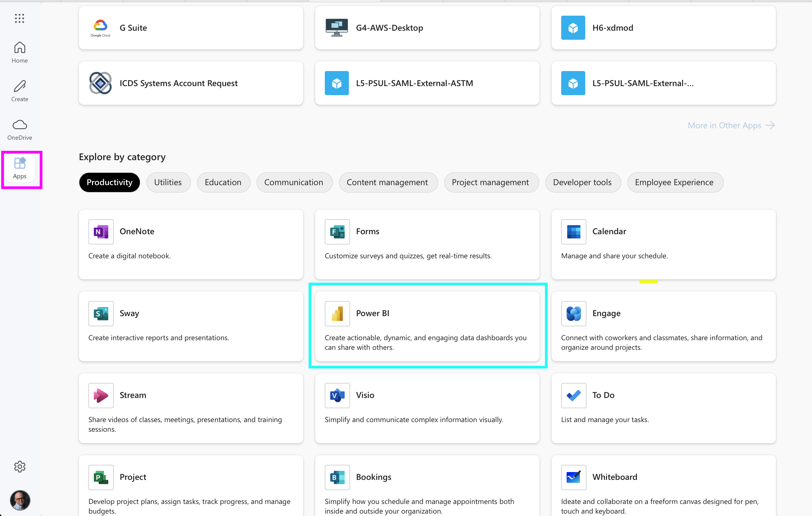Select the Communication category pill
Screen dimensions: 812x516
293,182
